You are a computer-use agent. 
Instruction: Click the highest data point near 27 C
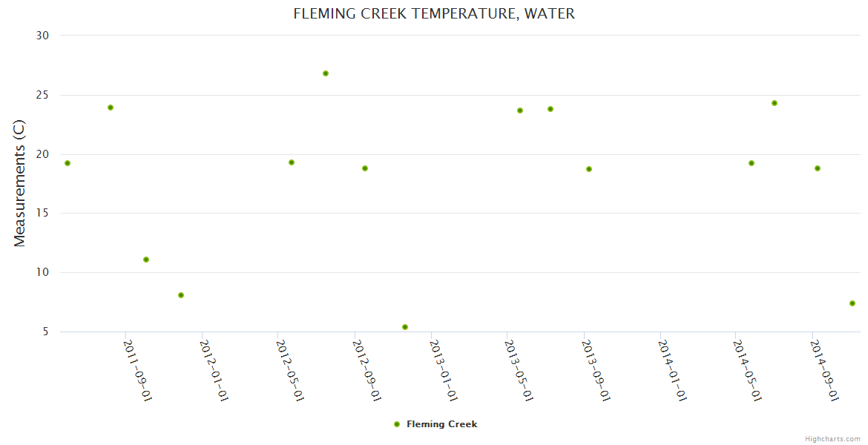[326, 73]
